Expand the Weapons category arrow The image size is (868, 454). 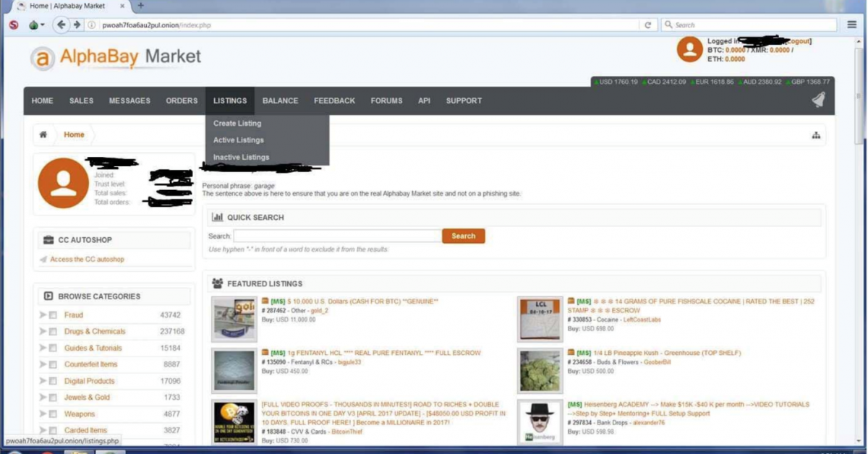[x=43, y=414]
